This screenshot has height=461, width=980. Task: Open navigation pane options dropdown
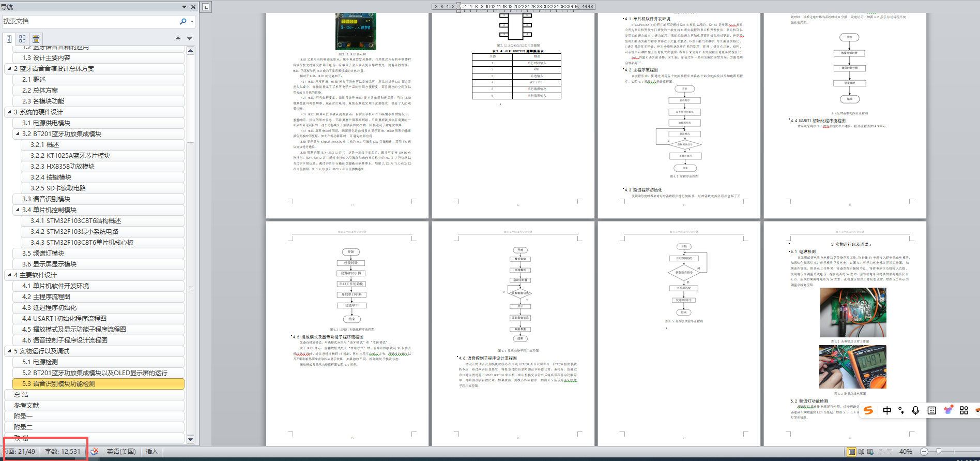click(x=184, y=7)
